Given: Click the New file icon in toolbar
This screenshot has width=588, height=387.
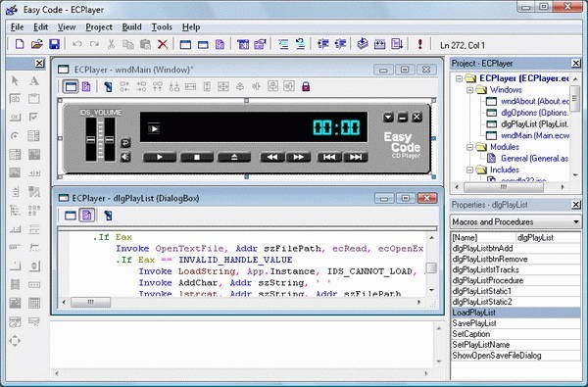Looking at the screenshot, I should (x=20, y=44).
